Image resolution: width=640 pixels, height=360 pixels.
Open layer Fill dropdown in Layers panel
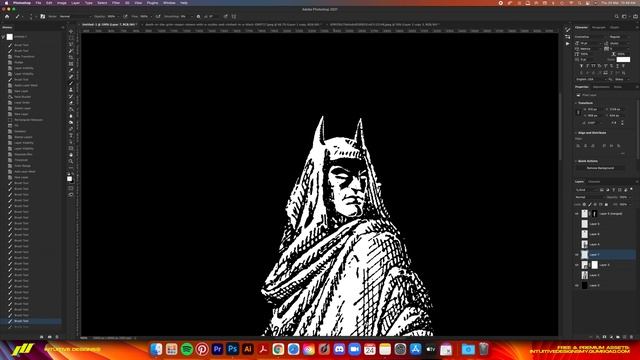pyautogui.click(x=629, y=204)
